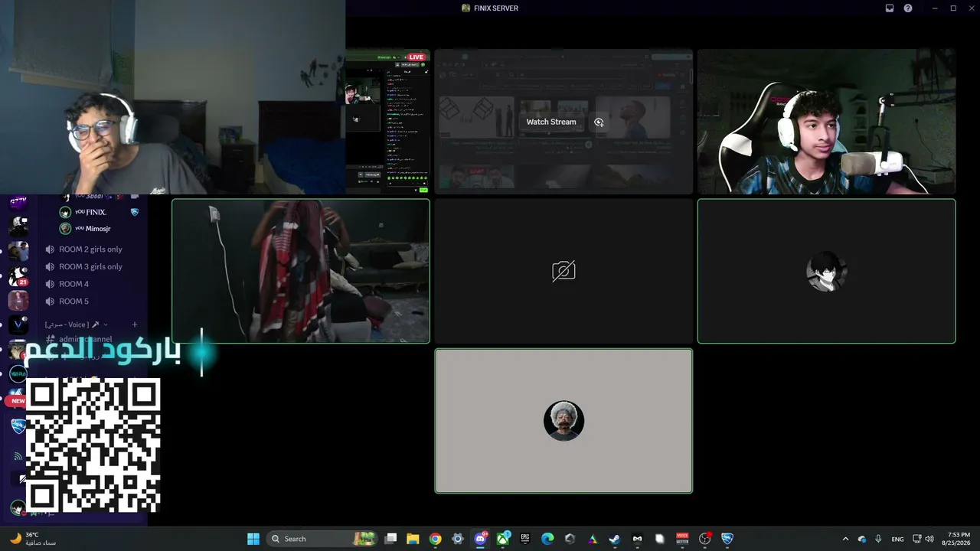This screenshot has height=551, width=980.
Task: Join the ROOM 4 voice channel
Action: (73, 284)
